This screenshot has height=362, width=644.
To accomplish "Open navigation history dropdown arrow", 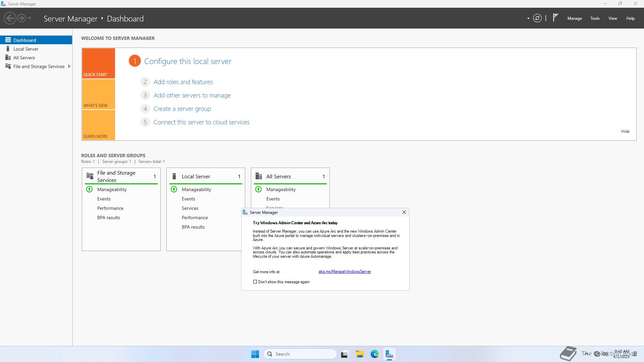I will 30,18.
